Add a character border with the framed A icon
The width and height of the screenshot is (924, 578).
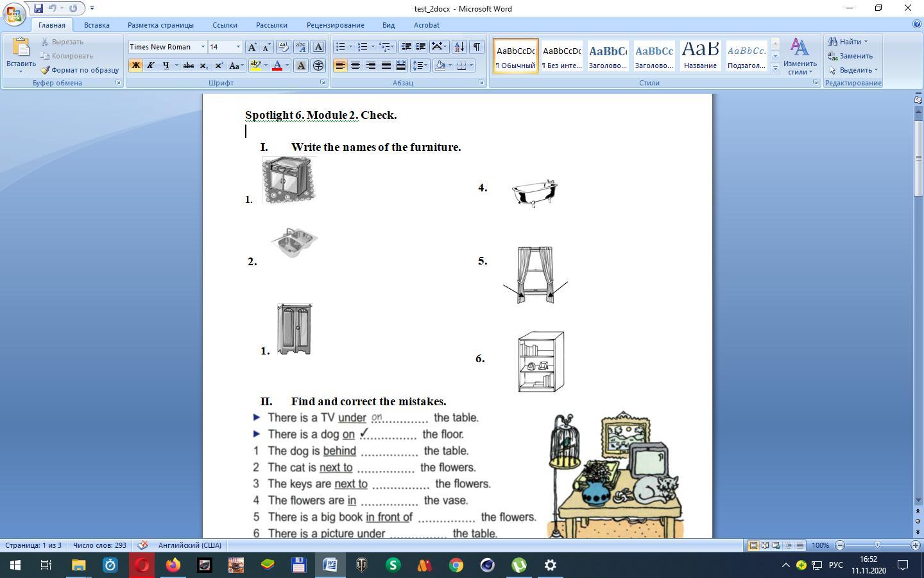[318, 47]
